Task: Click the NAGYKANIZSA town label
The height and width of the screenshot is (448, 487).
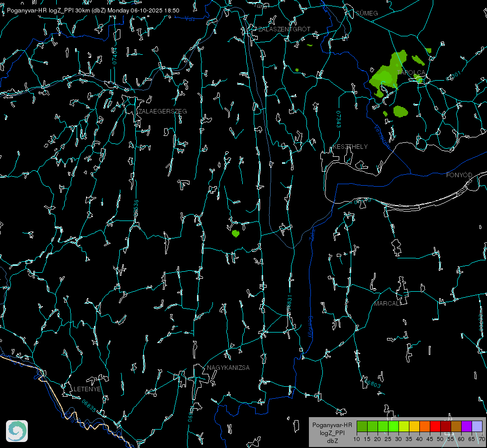Action: pos(228,367)
